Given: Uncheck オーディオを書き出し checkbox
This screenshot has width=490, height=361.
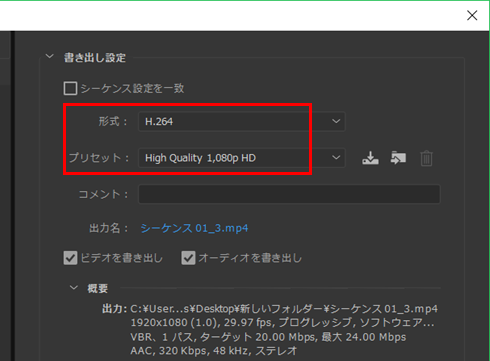Looking at the screenshot, I should (188, 258).
